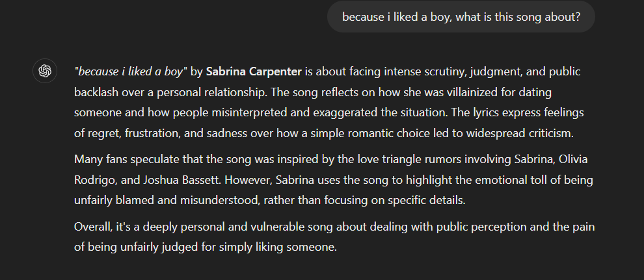
Task: Click the words "what is this song about?"
Action: (518, 17)
